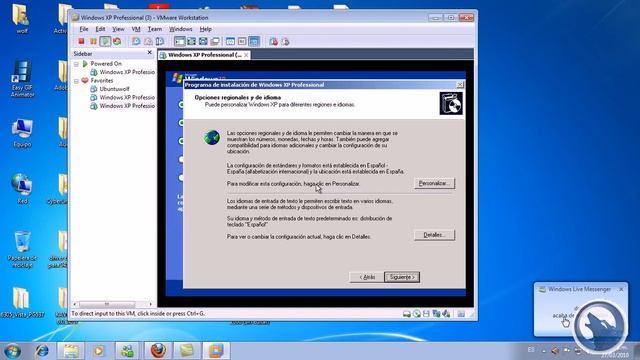The height and width of the screenshot is (360, 640).
Task: Click the Take Snapshot toolbar icon
Action: point(136,41)
